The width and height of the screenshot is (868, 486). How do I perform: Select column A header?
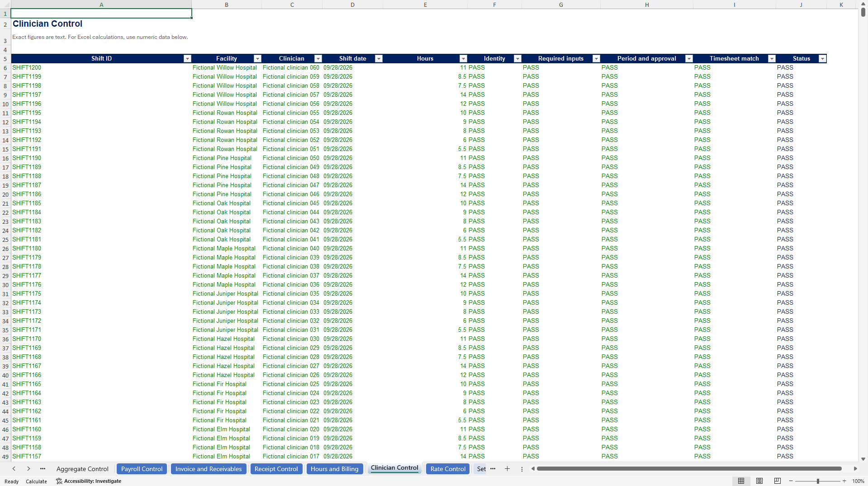[x=101, y=5]
